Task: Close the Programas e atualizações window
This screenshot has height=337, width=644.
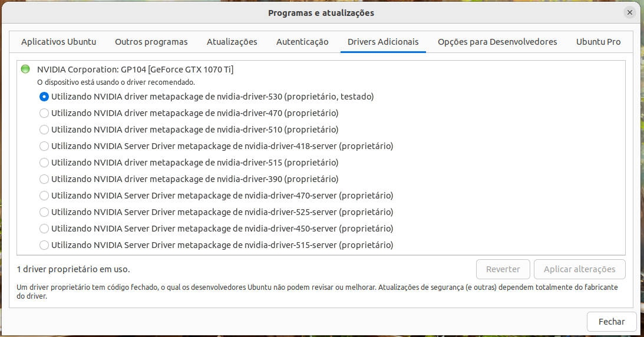Action: pyautogui.click(x=630, y=13)
